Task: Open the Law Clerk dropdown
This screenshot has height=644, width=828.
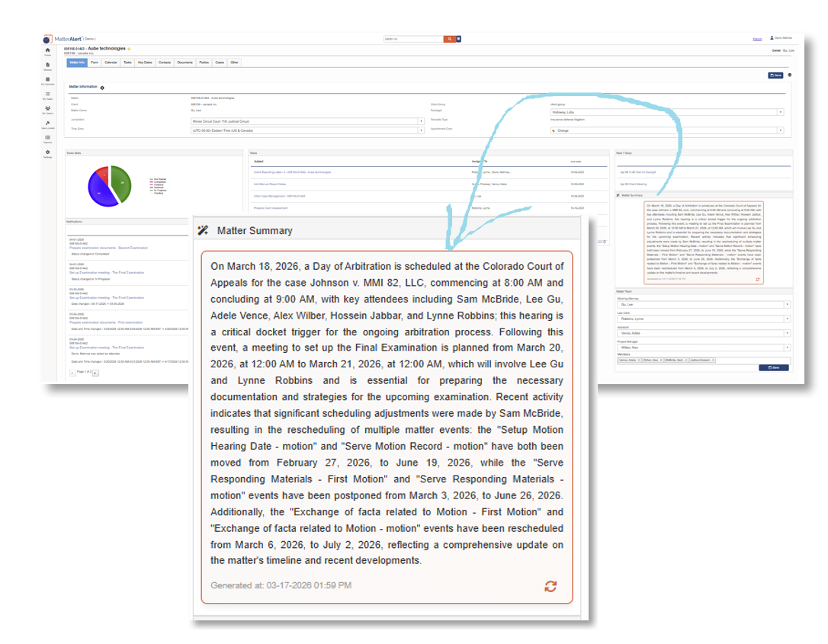Action: click(704, 319)
